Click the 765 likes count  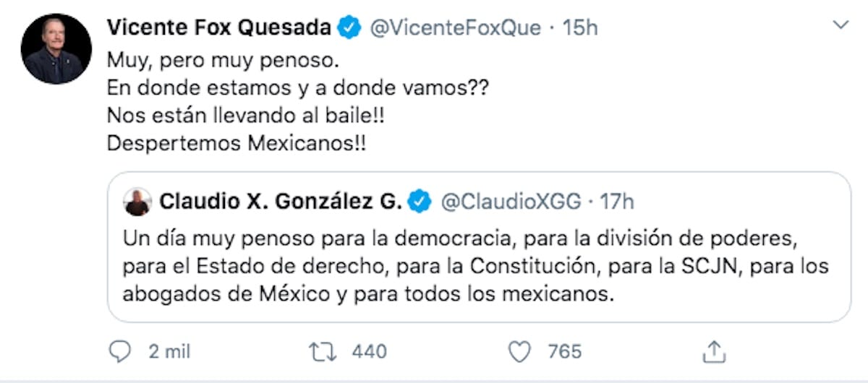pos(565,352)
